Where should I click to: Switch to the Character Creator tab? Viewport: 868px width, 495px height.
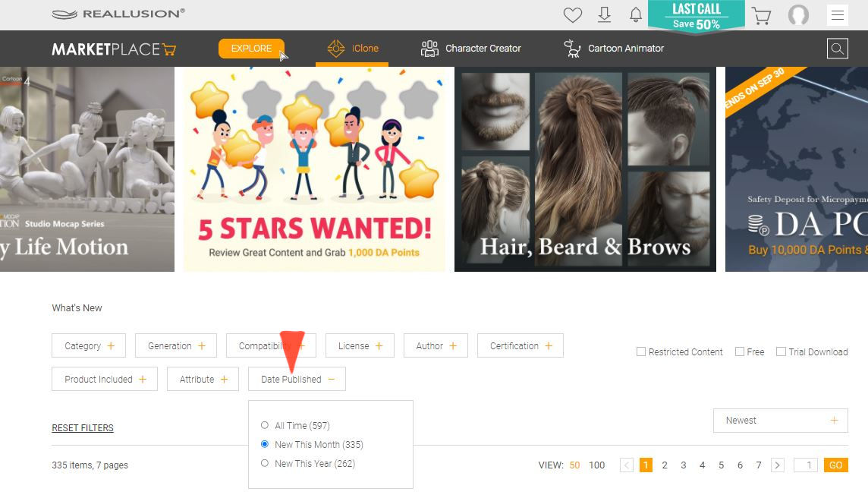470,49
